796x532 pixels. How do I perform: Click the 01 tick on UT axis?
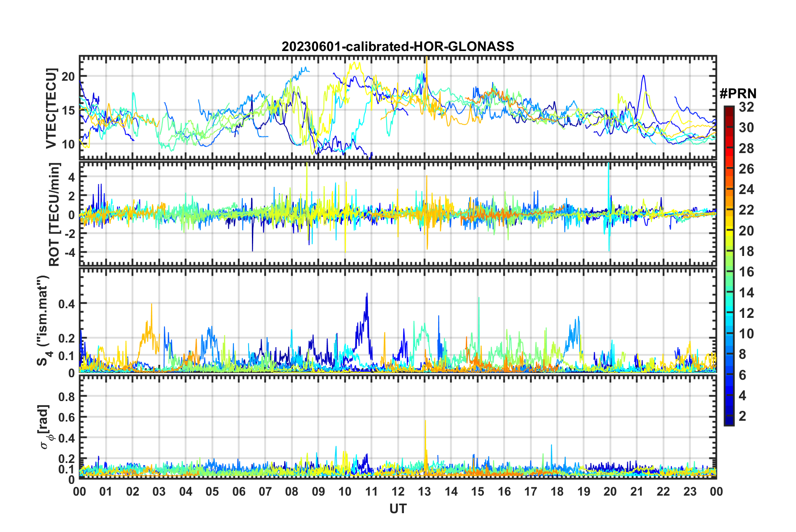click(x=106, y=491)
